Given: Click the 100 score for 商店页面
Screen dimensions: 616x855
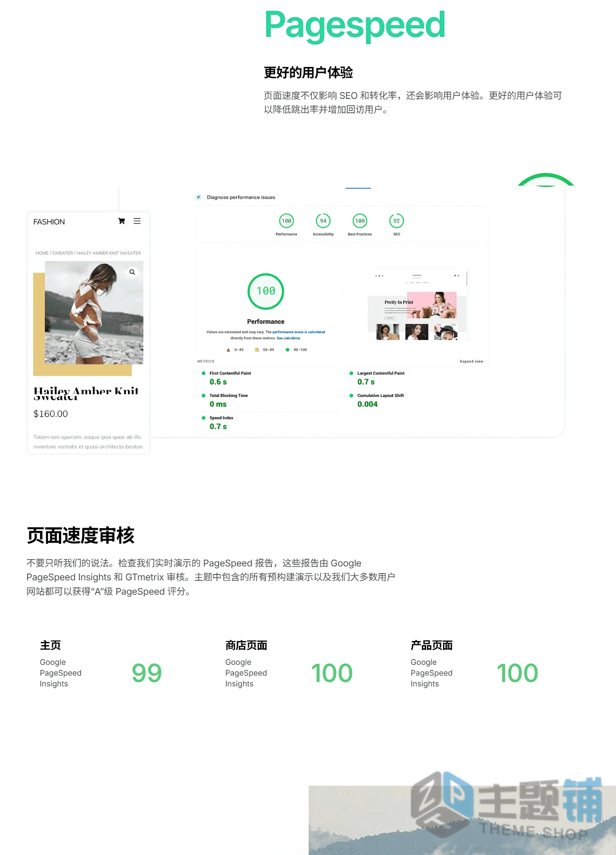Looking at the screenshot, I should (x=332, y=673).
